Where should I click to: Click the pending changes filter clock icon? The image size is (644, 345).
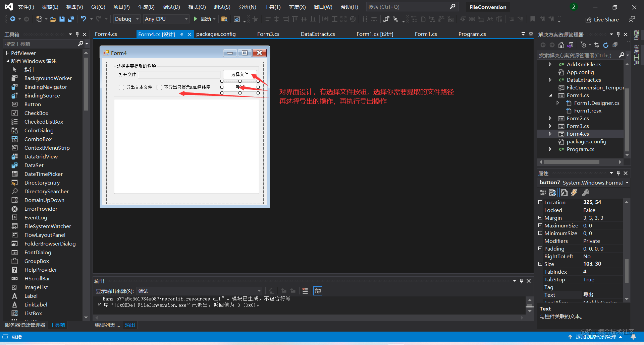pyautogui.click(x=583, y=45)
